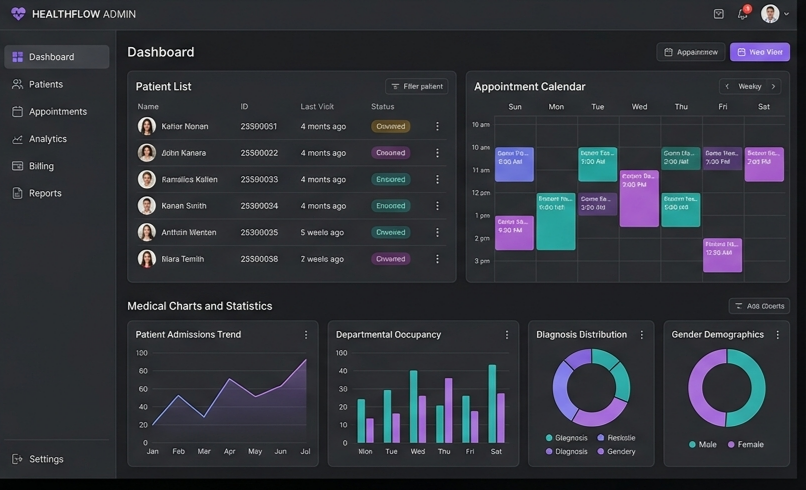The height and width of the screenshot is (490, 806).
Task: Open the inbox icon in top bar
Action: [x=719, y=14]
